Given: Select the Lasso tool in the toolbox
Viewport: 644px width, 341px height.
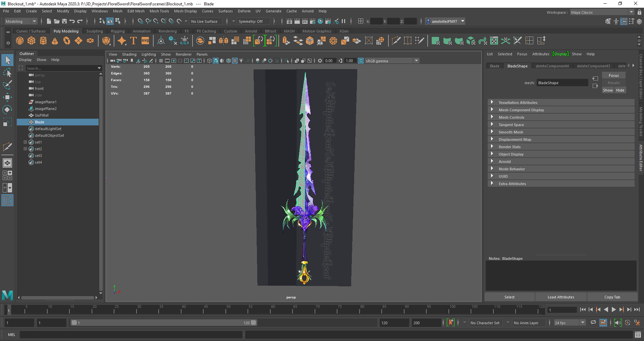Looking at the screenshot, I should click(x=7, y=72).
